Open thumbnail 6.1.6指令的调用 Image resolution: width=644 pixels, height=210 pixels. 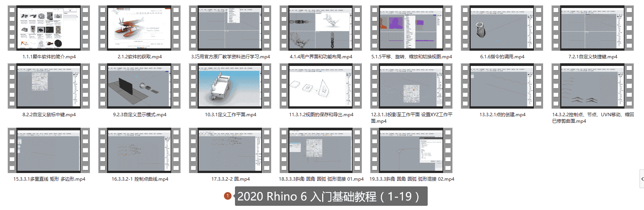(x=502, y=28)
